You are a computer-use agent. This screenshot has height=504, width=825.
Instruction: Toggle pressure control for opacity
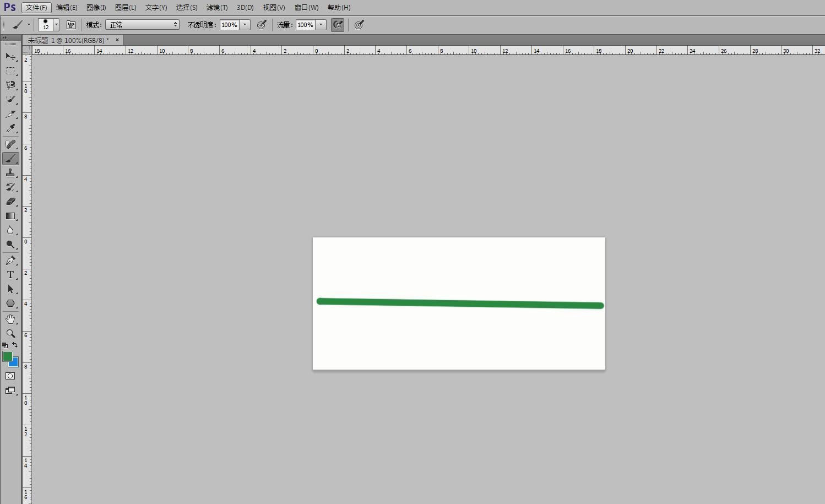pyautogui.click(x=262, y=25)
